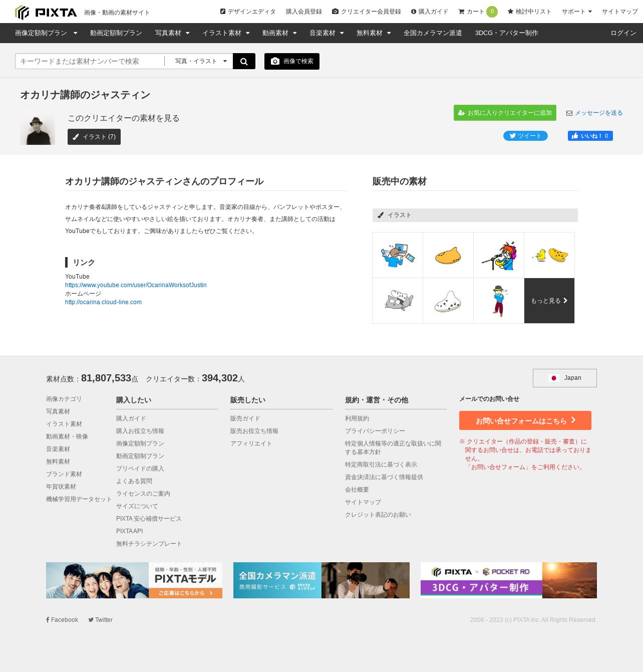Click メッセージを送る link
Image resolution: width=643 pixels, height=672 pixels.
click(594, 113)
